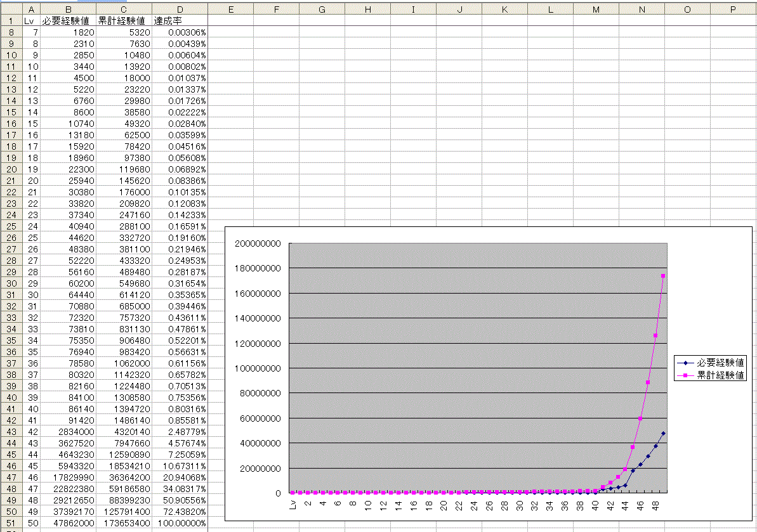Click the select-all corner of the sheet
The image size is (757, 532).
(x=11, y=9)
